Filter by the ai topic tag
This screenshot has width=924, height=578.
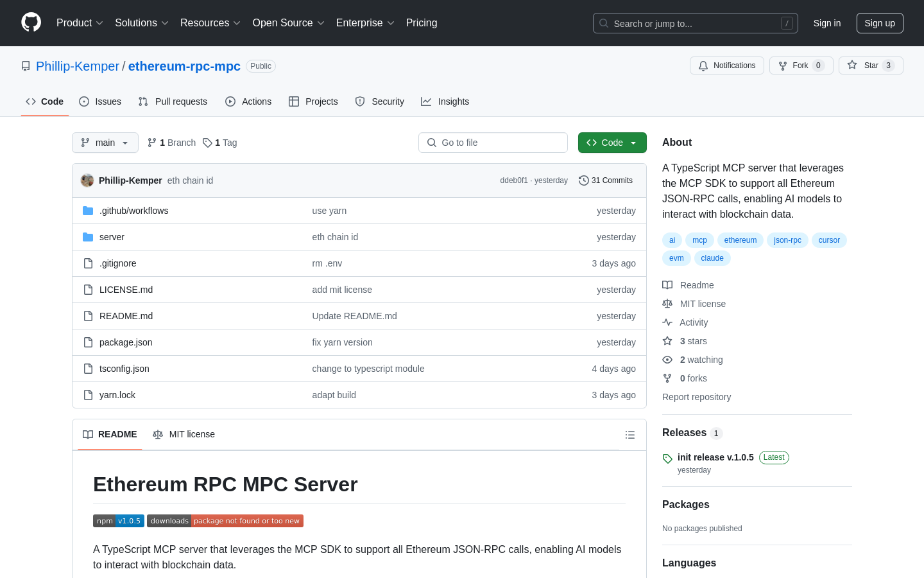coord(672,240)
